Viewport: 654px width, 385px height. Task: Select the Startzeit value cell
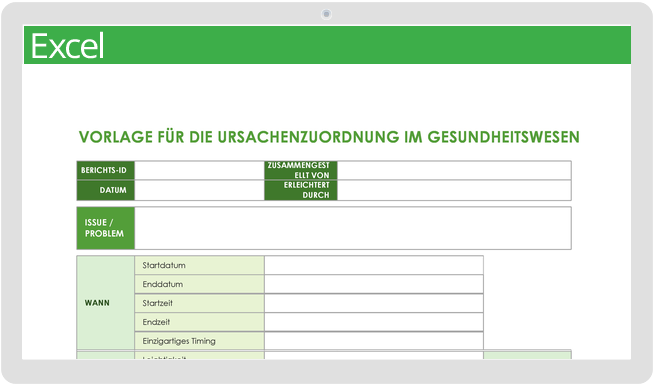(x=374, y=303)
